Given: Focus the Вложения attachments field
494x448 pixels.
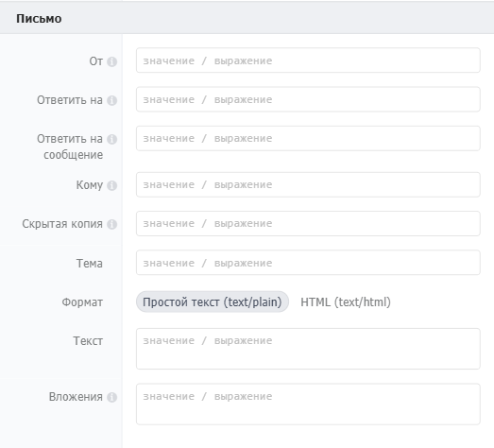Looking at the screenshot, I should tap(308, 405).
